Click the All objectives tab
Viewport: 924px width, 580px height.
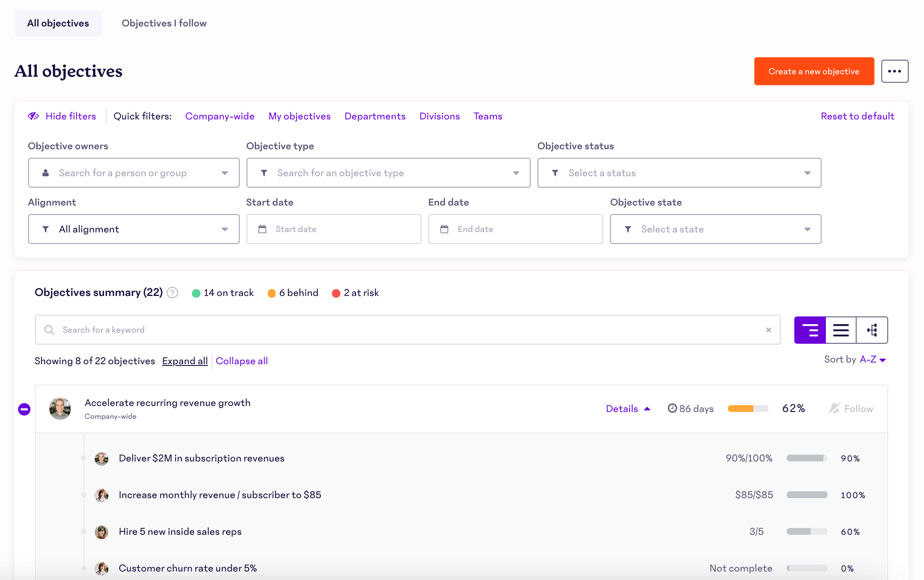(x=58, y=23)
